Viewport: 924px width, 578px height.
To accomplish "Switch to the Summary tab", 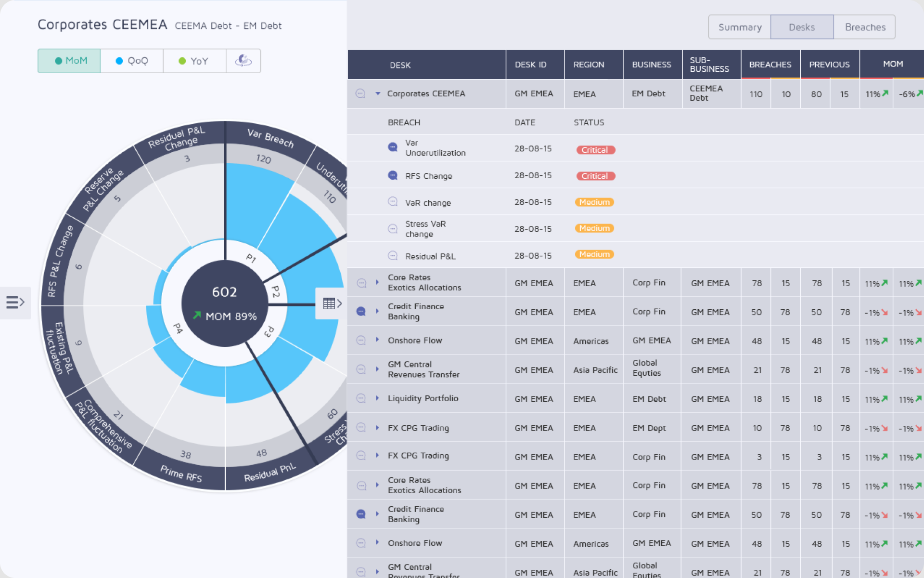I will click(x=740, y=27).
